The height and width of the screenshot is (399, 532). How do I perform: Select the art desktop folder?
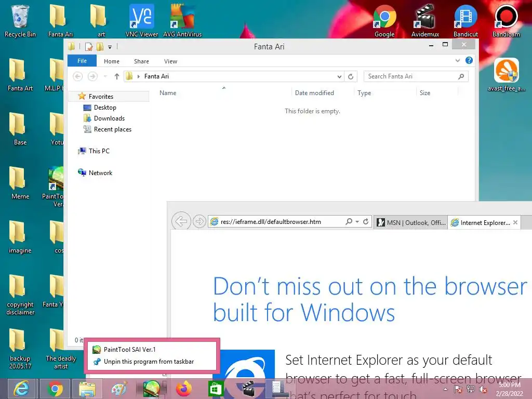pos(101,20)
